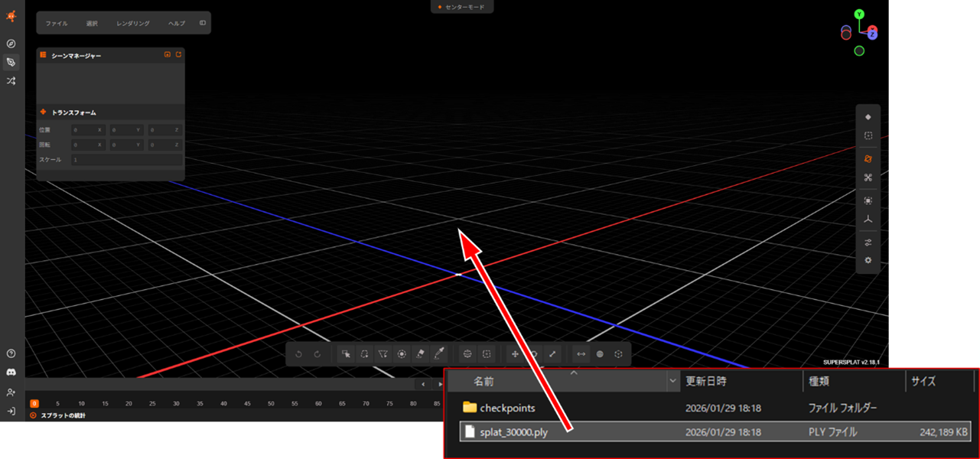Open view settings gear icon
Viewport: 980px width, 459px height.
(868, 260)
